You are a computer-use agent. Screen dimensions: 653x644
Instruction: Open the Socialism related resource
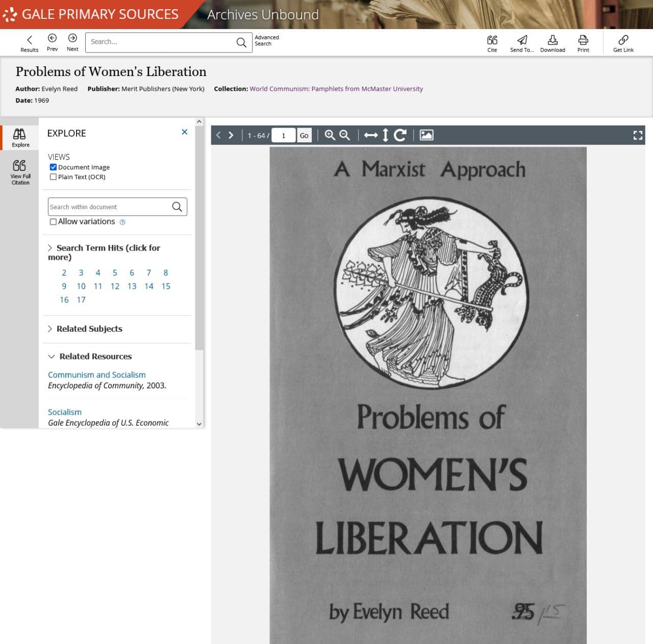click(x=65, y=412)
